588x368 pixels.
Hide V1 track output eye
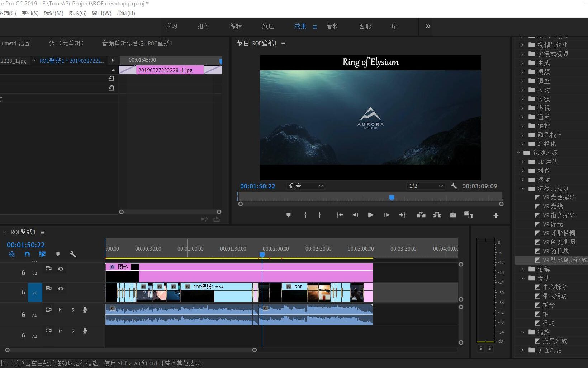pyautogui.click(x=61, y=288)
